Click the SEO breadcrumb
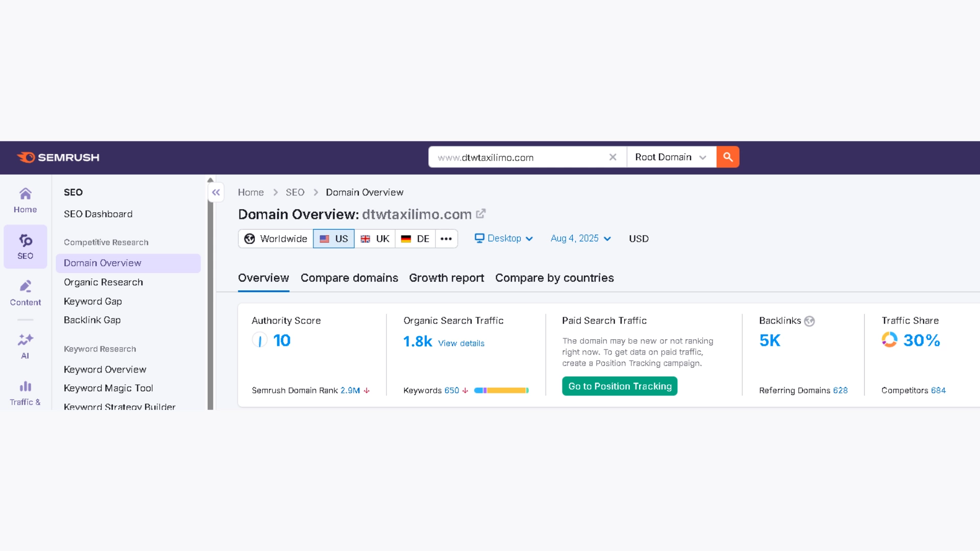980x551 pixels. tap(295, 192)
